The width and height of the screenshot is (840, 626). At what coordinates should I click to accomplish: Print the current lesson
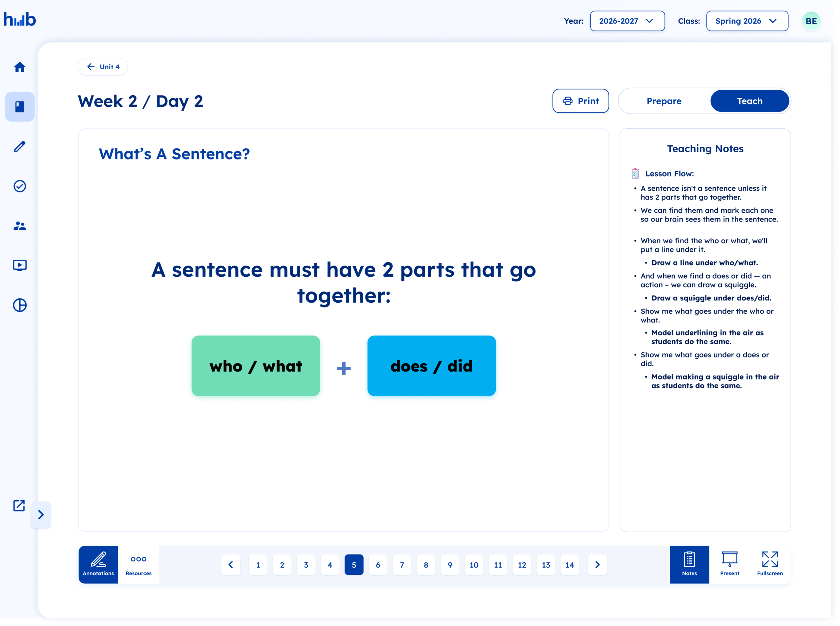[580, 101]
